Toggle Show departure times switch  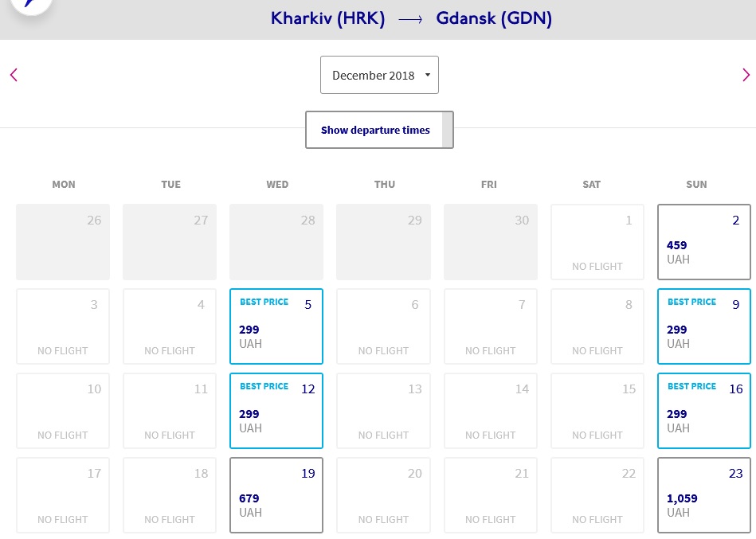point(448,130)
